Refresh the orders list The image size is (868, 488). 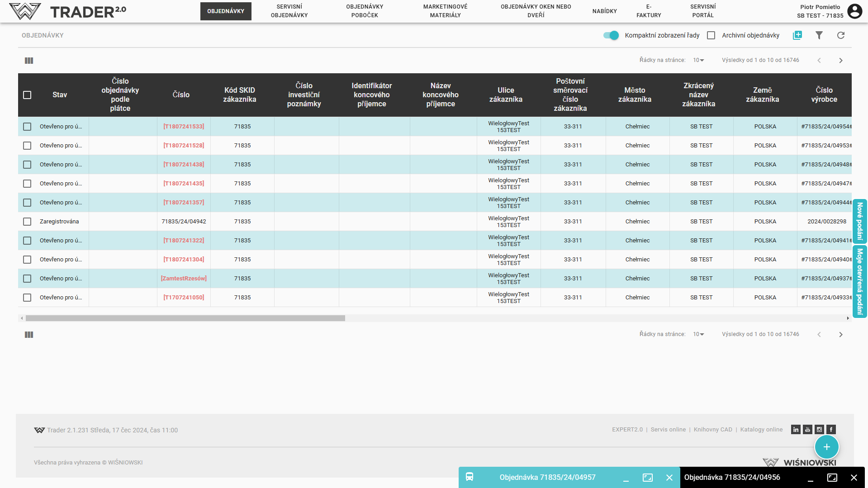point(840,35)
